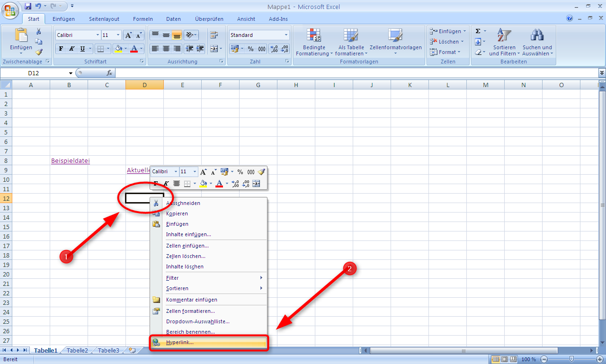606x364 pixels.
Task: Click the Undo arrow in the quick access toolbar
Action: (x=38, y=7)
